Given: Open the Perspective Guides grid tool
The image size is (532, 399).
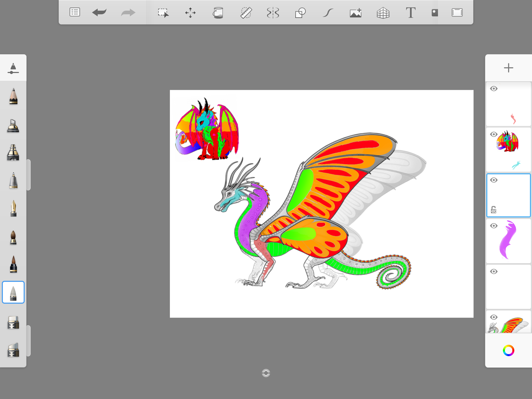Looking at the screenshot, I should tap(383, 12).
